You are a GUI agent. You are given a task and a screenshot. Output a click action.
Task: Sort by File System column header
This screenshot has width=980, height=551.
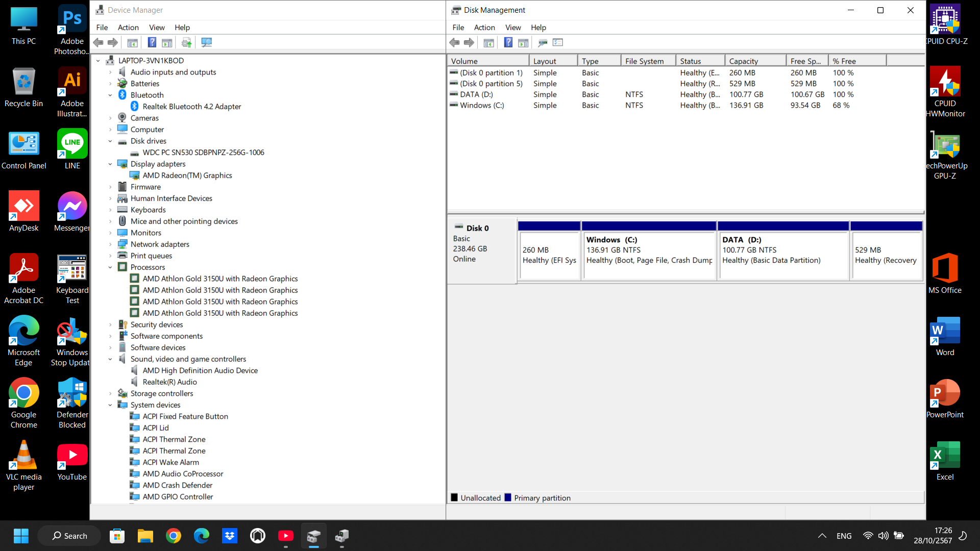pos(648,61)
